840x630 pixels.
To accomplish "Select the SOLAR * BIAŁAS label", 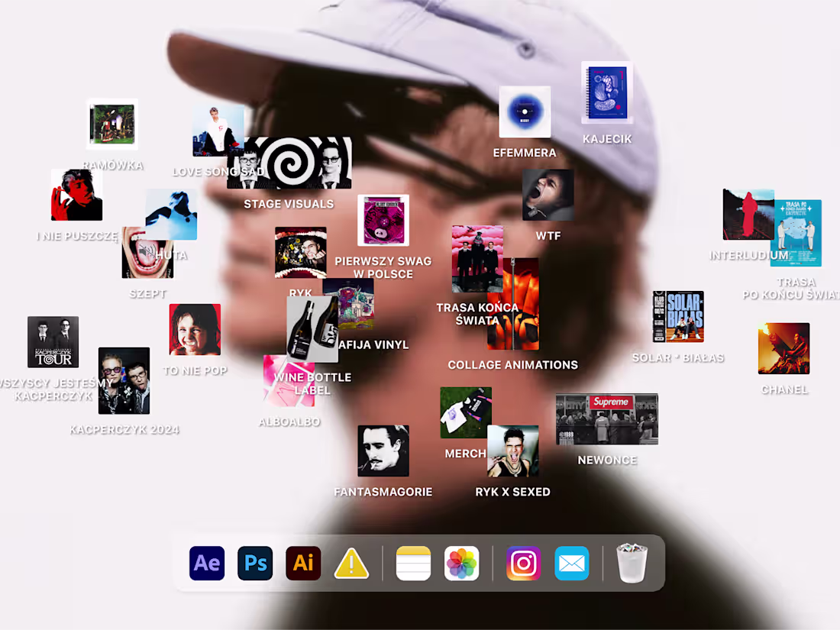I will [x=677, y=358].
